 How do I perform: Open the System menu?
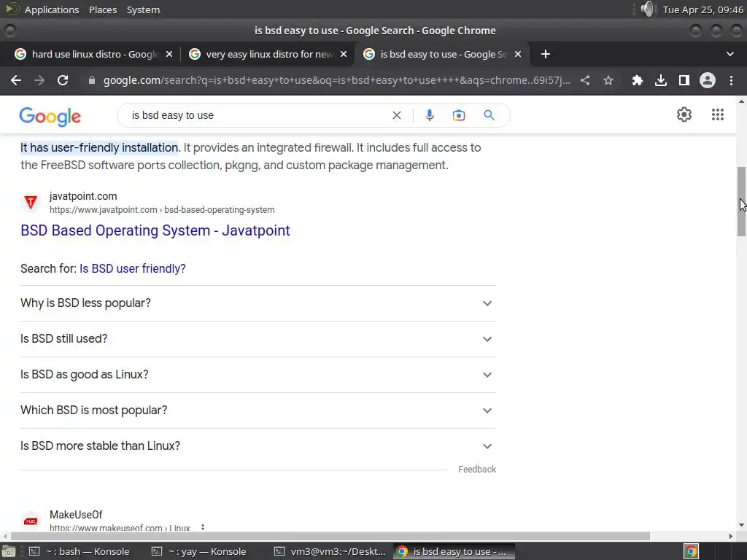click(144, 9)
